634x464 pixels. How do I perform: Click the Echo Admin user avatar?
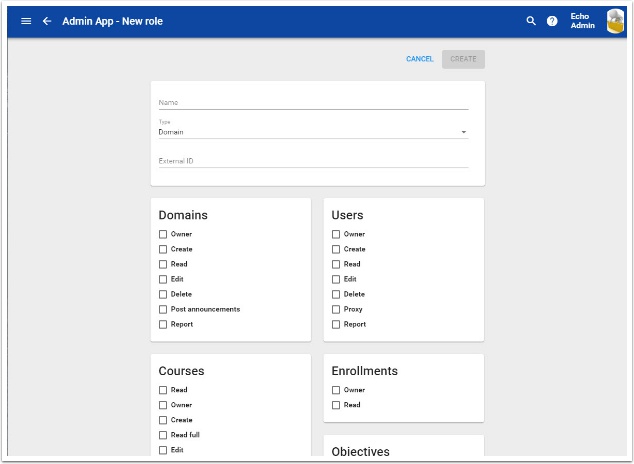coord(614,21)
